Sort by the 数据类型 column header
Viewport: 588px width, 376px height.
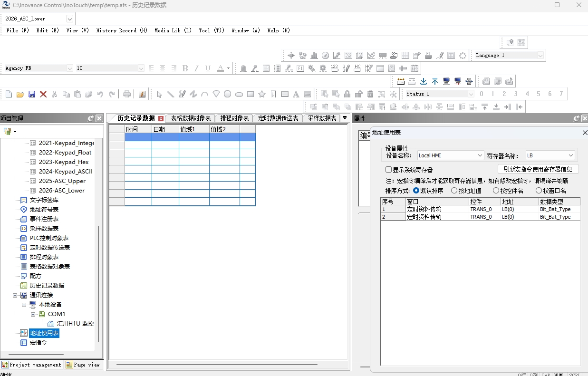pyautogui.click(x=559, y=202)
